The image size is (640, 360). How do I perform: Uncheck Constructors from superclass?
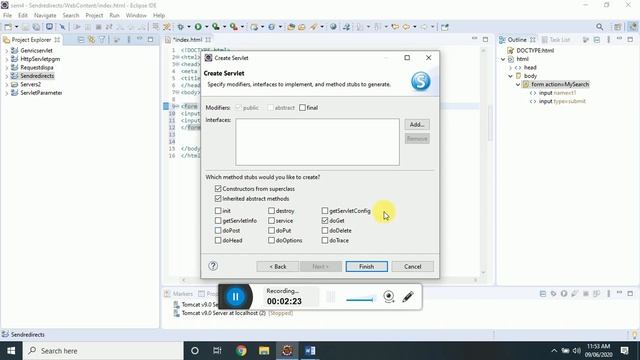(218, 189)
